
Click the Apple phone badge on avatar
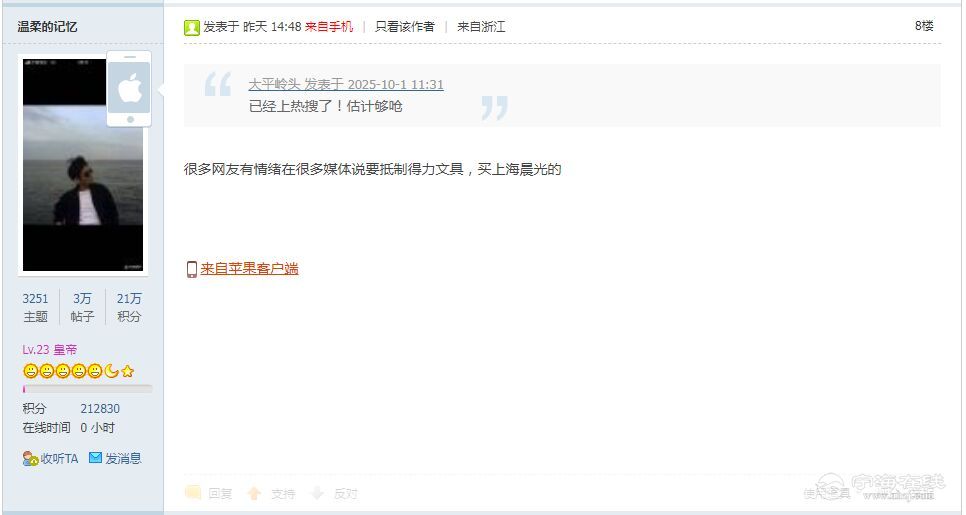click(129, 89)
